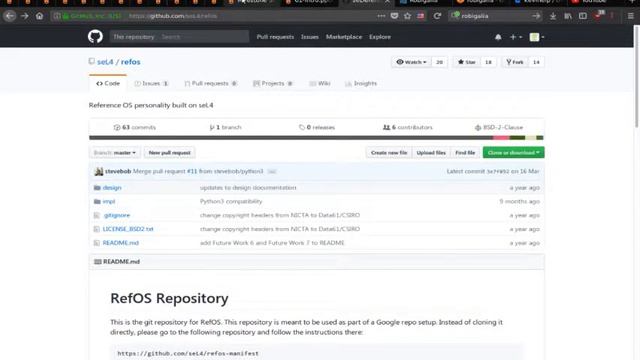Open the GitHub notifications bell
Screen dimensions: 640x360
pyautogui.click(x=498, y=37)
